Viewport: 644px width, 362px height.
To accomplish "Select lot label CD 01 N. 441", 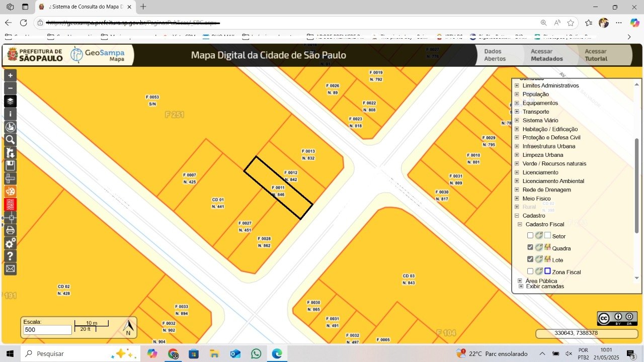I will pos(218,203).
